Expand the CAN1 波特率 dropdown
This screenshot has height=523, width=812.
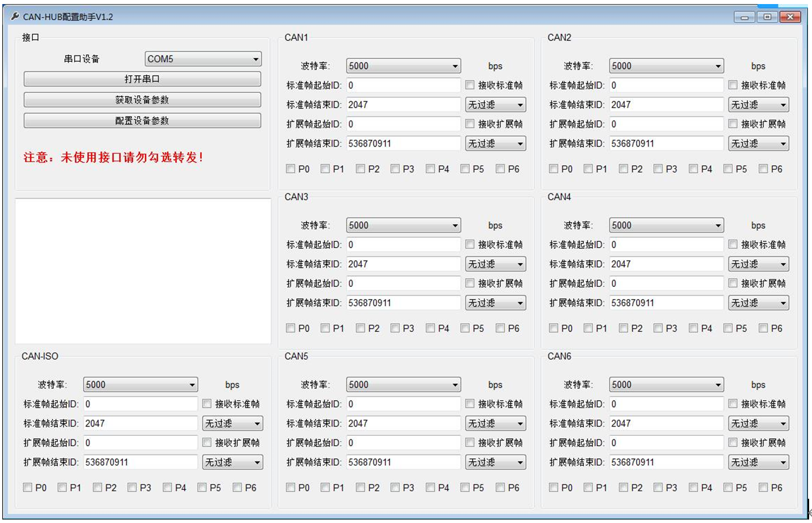(x=403, y=66)
